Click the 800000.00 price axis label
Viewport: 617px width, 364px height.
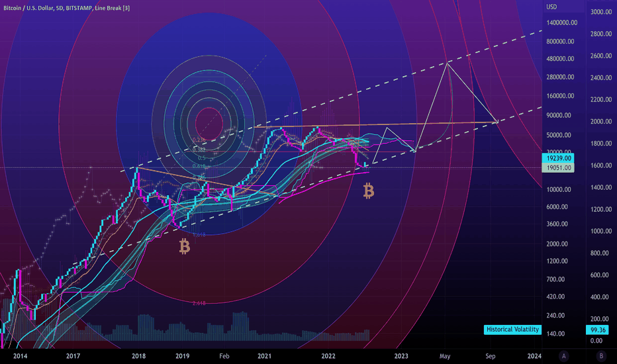coord(560,41)
